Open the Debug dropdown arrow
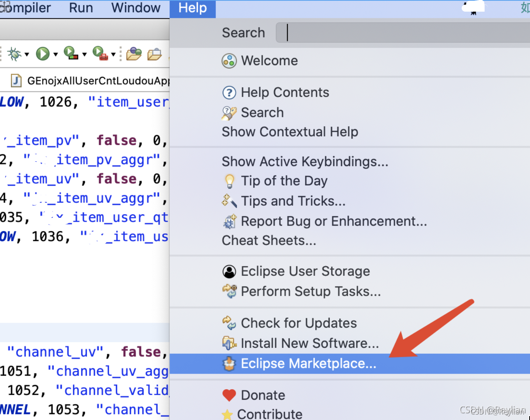Viewport: 530px width, 420px height. point(27,54)
